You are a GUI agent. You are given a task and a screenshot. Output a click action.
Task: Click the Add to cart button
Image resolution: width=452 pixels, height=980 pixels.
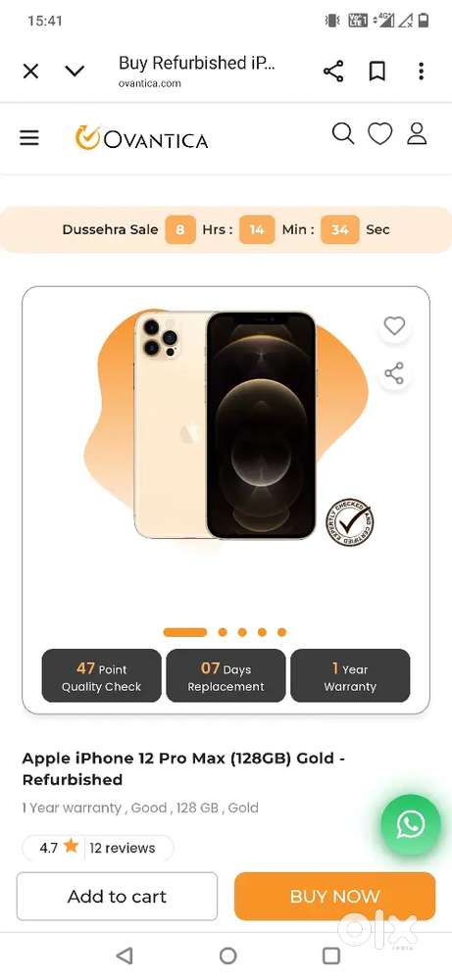pyautogui.click(x=117, y=897)
